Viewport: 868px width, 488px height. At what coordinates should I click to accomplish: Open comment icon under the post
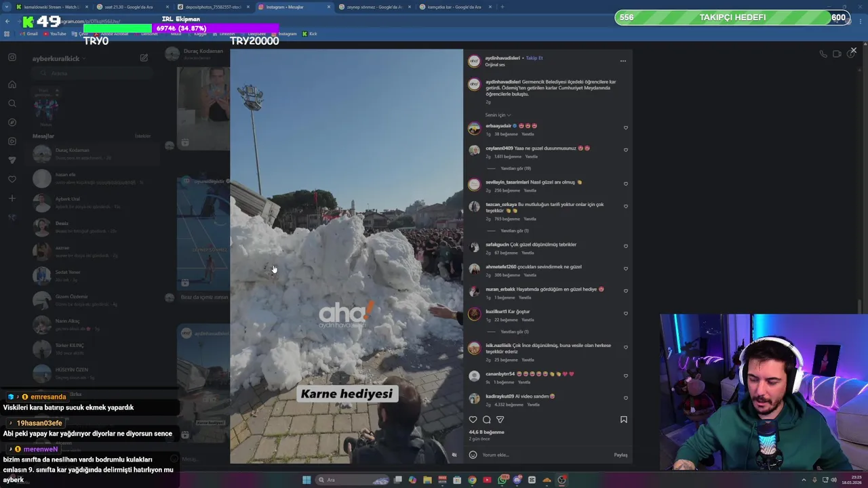(486, 420)
